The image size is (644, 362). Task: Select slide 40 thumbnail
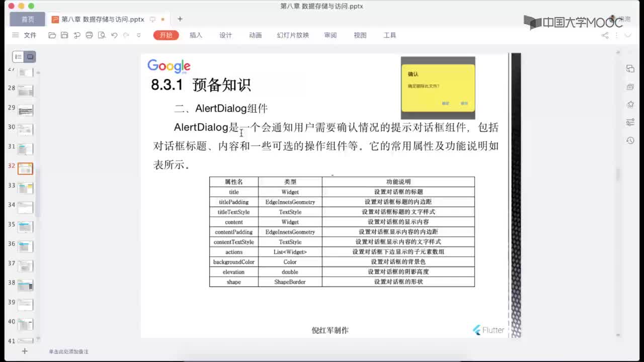(26, 324)
